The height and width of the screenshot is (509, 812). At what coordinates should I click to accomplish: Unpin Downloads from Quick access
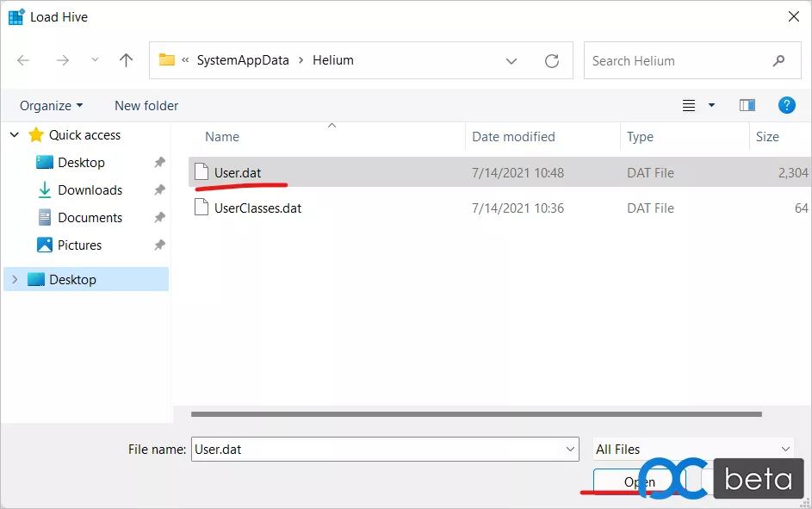158,189
